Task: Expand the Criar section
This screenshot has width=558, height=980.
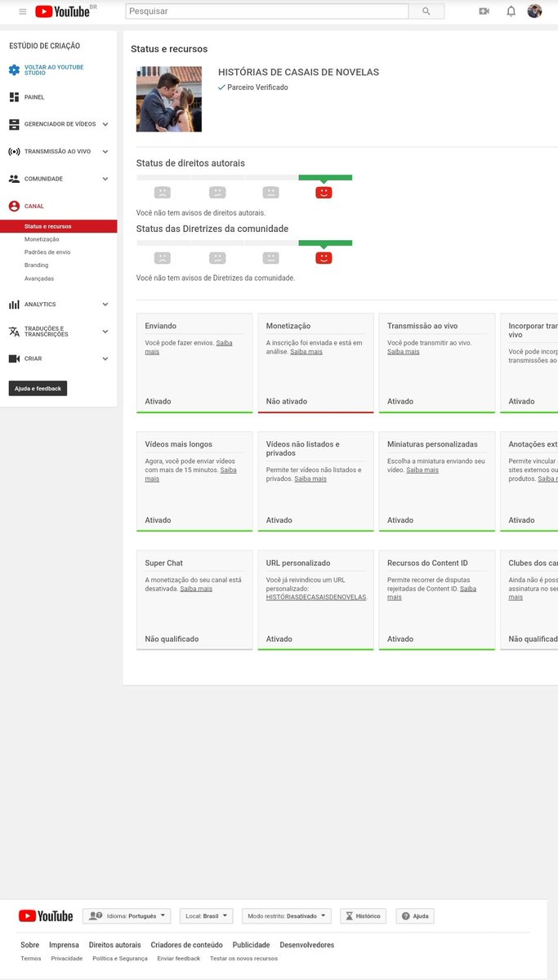Action: click(105, 359)
